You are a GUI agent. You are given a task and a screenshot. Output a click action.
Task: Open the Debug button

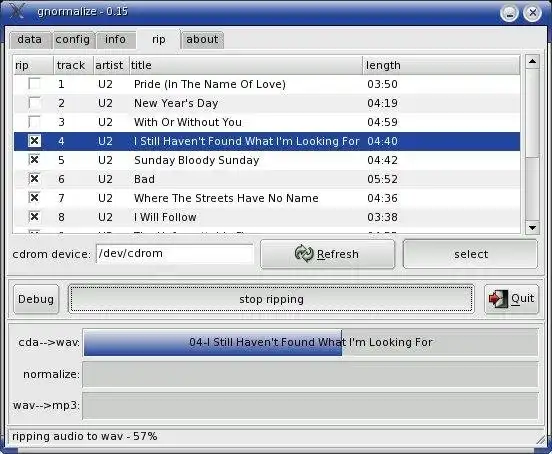coord(36,299)
